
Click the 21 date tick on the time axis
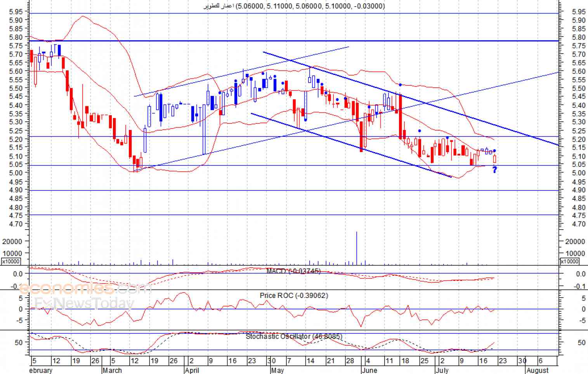pyautogui.click(x=330, y=361)
